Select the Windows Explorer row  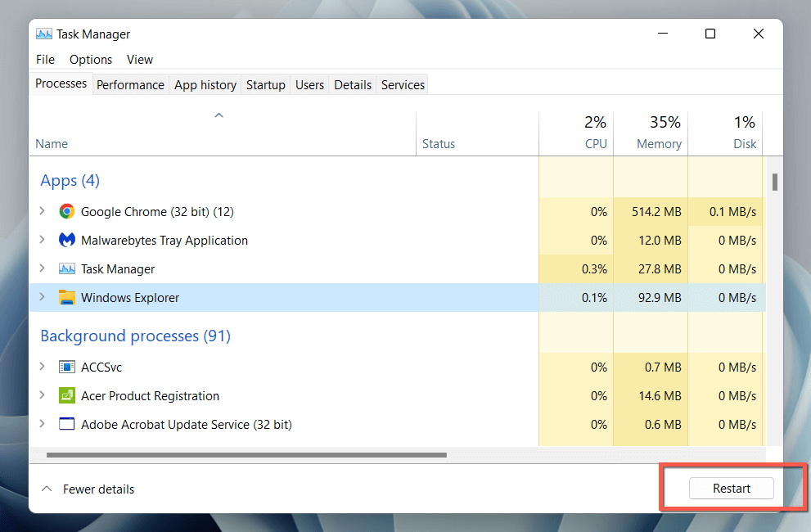point(246,297)
